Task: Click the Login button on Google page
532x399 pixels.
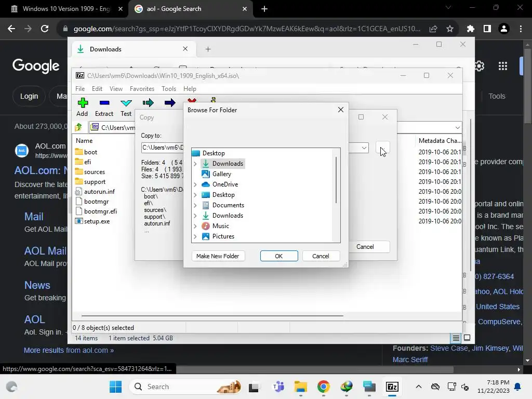Action: tap(29, 96)
